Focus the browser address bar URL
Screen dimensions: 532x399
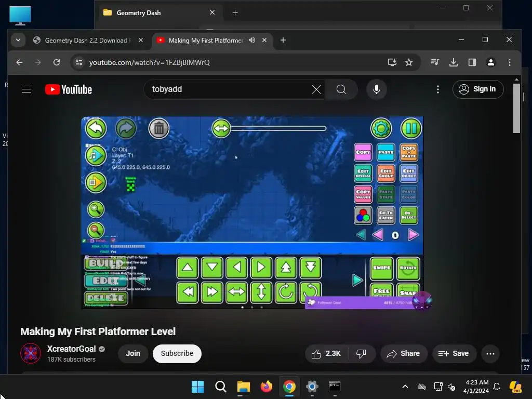[x=149, y=62]
